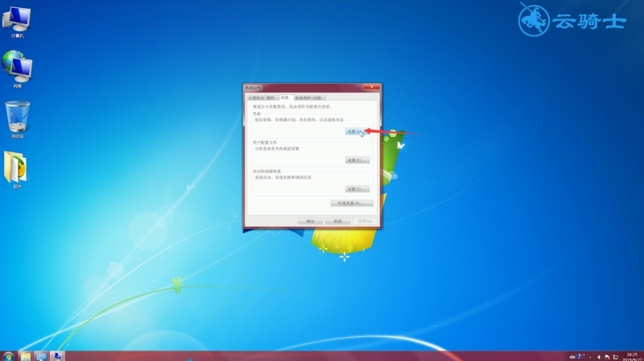The height and width of the screenshot is (361, 644).
Task: Click the text 系统启动、系统失败和调试信息
Action: pos(283,177)
